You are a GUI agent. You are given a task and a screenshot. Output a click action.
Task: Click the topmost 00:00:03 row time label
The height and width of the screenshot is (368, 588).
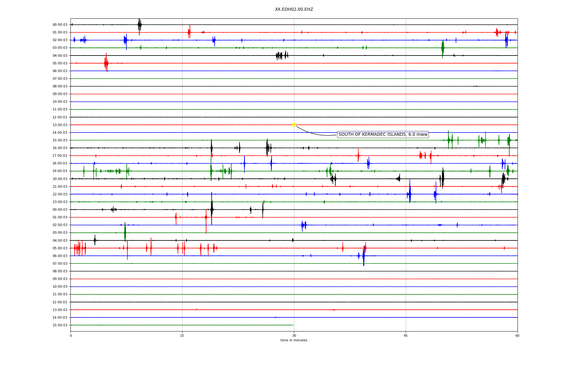tap(60, 25)
